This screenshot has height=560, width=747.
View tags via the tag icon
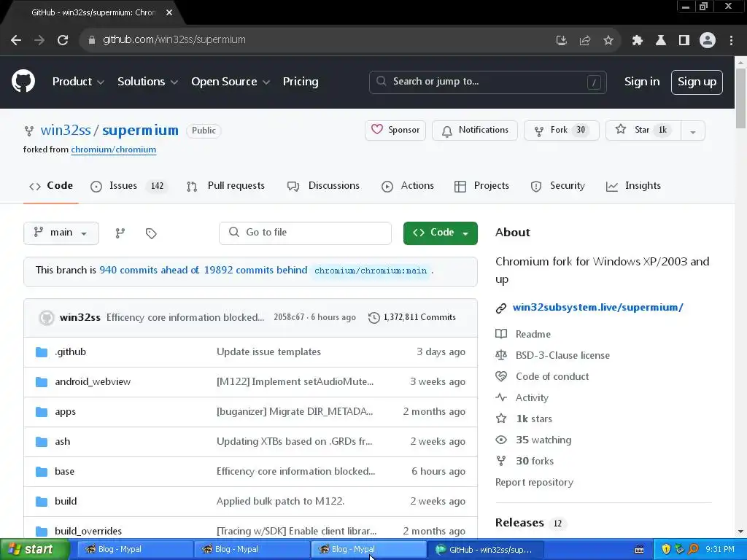tap(151, 233)
